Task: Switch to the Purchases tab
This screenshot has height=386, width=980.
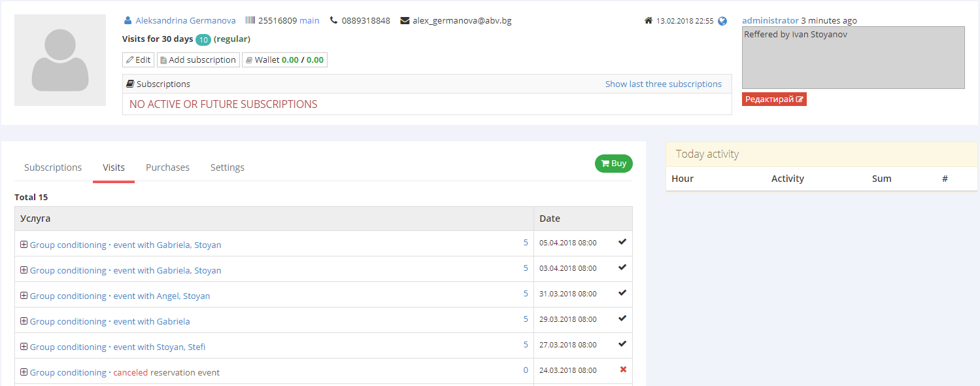Action: coord(167,167)
